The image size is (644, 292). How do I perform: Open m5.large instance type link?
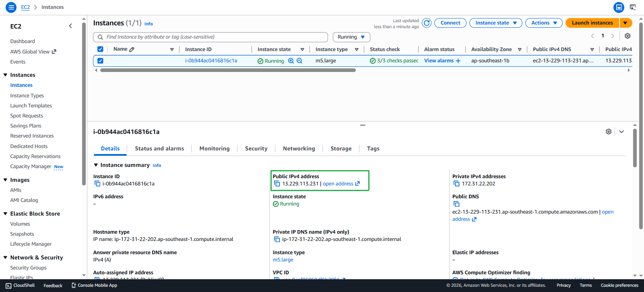[283, 260]
